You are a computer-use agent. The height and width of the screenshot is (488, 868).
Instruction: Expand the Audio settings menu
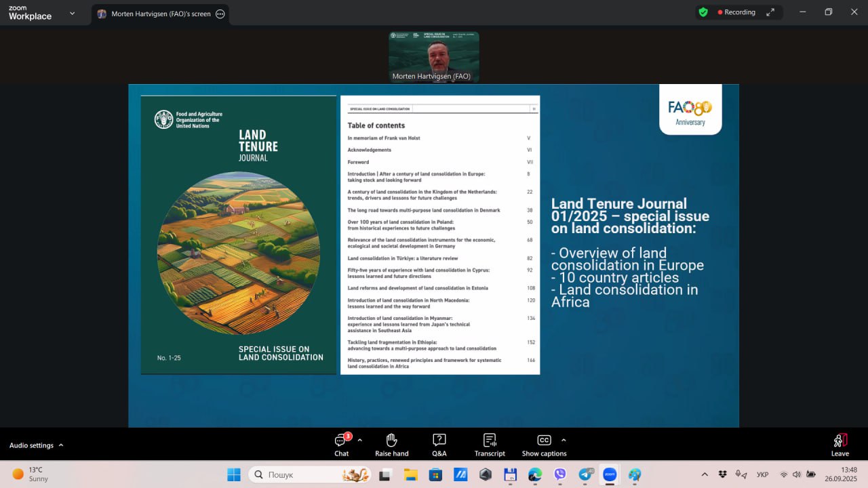click(x=36, y=445)
